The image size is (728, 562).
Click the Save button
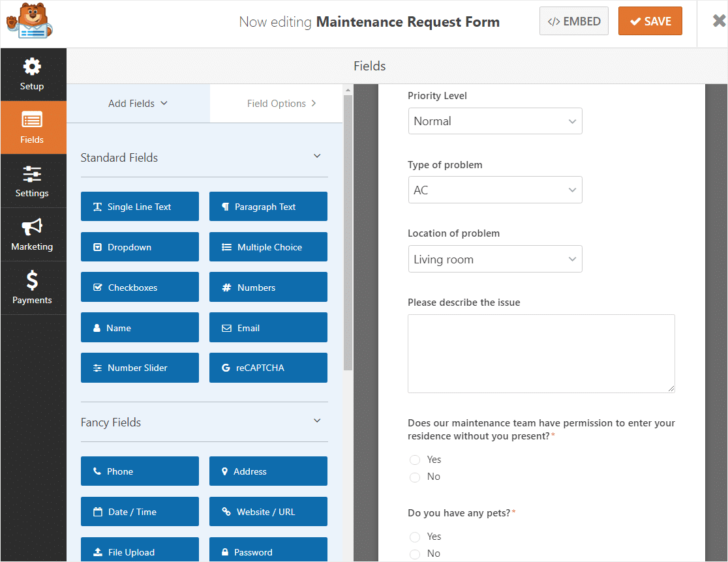pos(650,22)
